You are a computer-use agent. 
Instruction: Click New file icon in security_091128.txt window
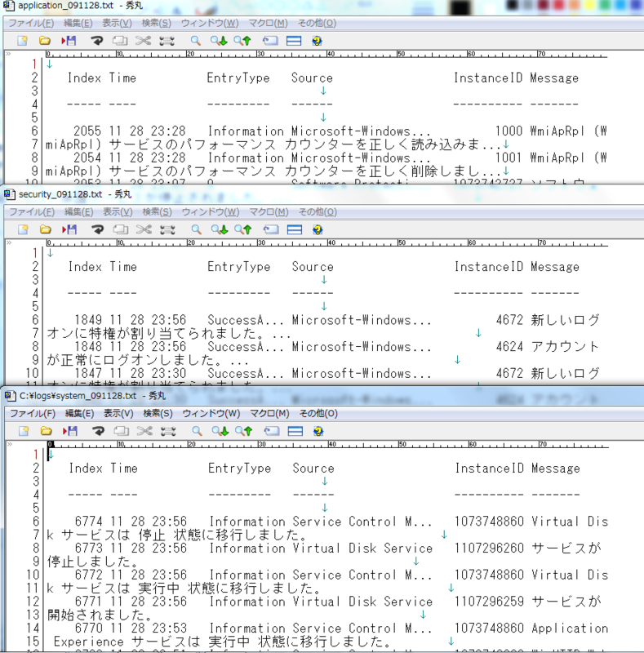pos(24,229)
